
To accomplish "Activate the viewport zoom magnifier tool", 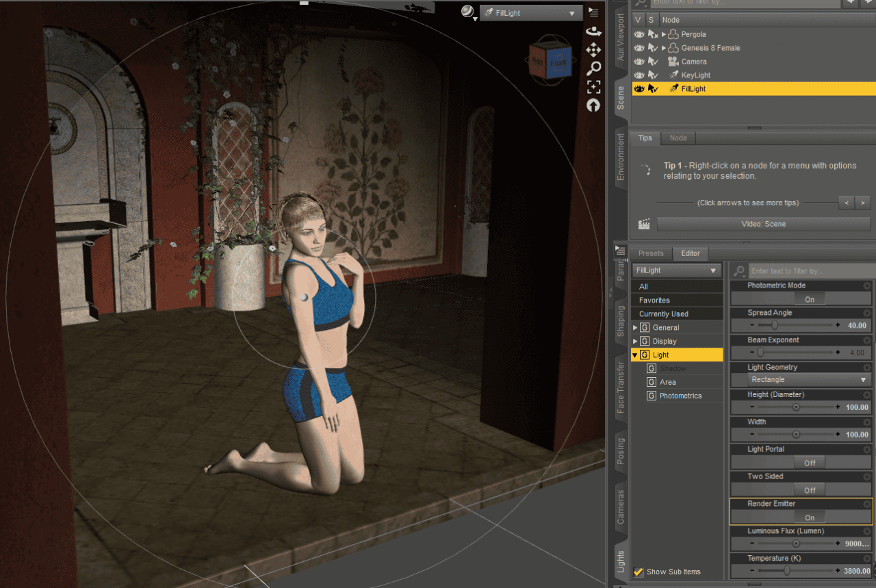I will 593,68.
